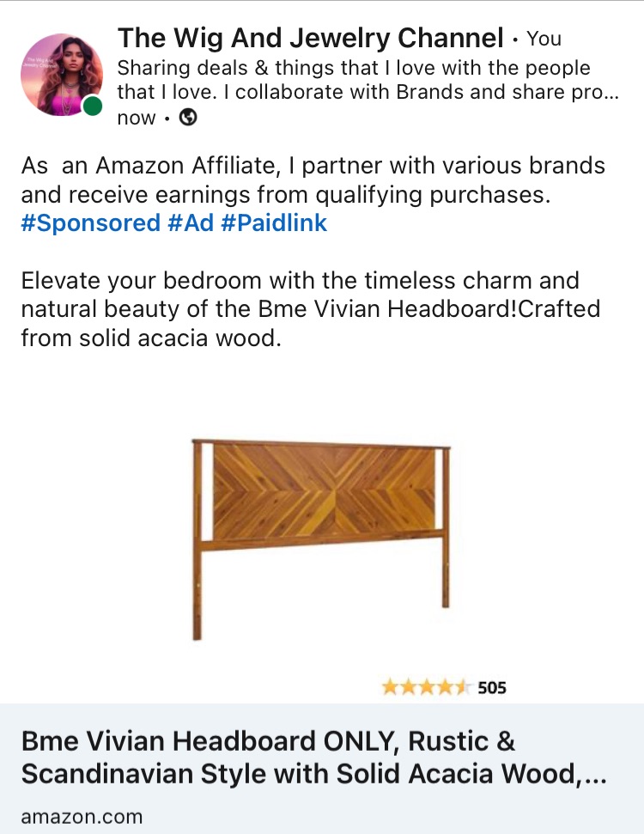The image size is (644, 834).
Task: Open the #Ad hashtag
Action: click(x=190, y=223)
